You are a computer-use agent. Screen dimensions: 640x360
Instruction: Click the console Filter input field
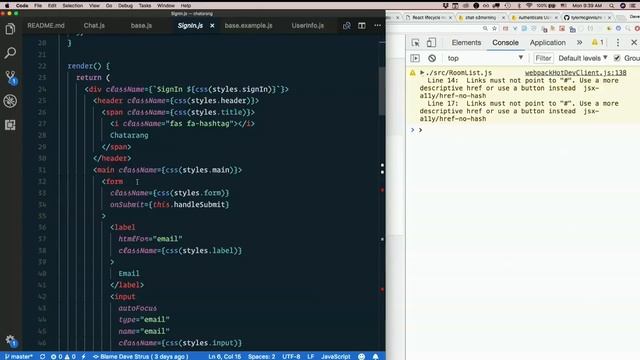click(543, 58)
